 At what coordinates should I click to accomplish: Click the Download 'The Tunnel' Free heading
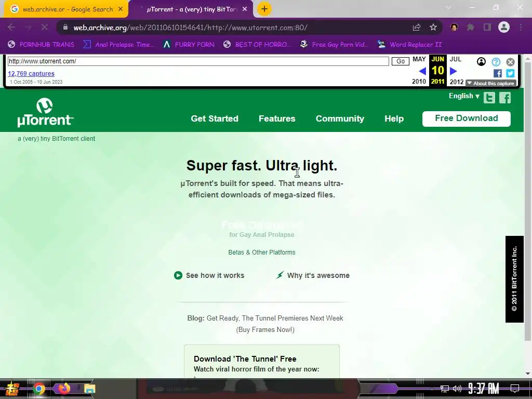pos(245,358)
